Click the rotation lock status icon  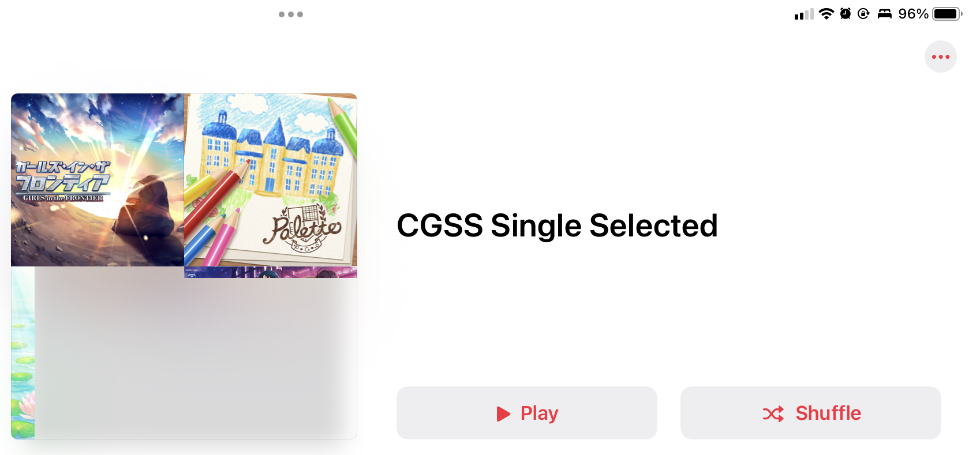[x=863, y=14]
